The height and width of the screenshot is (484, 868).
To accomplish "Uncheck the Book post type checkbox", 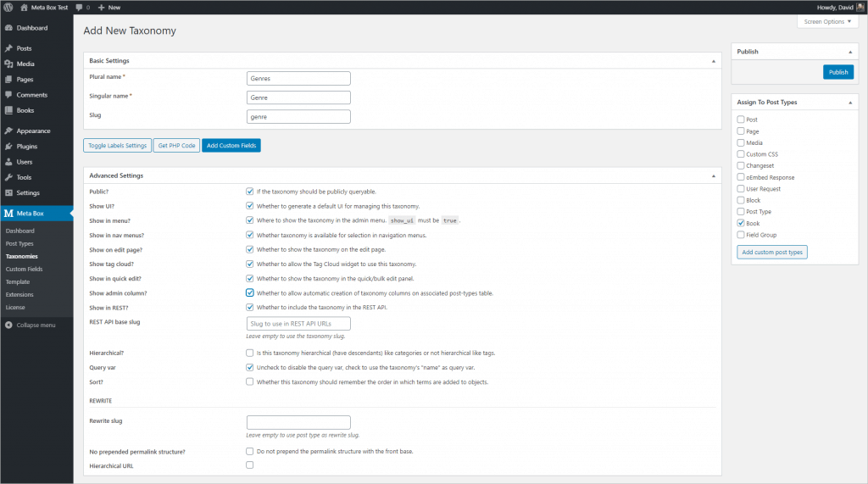I will coord(741,223).
